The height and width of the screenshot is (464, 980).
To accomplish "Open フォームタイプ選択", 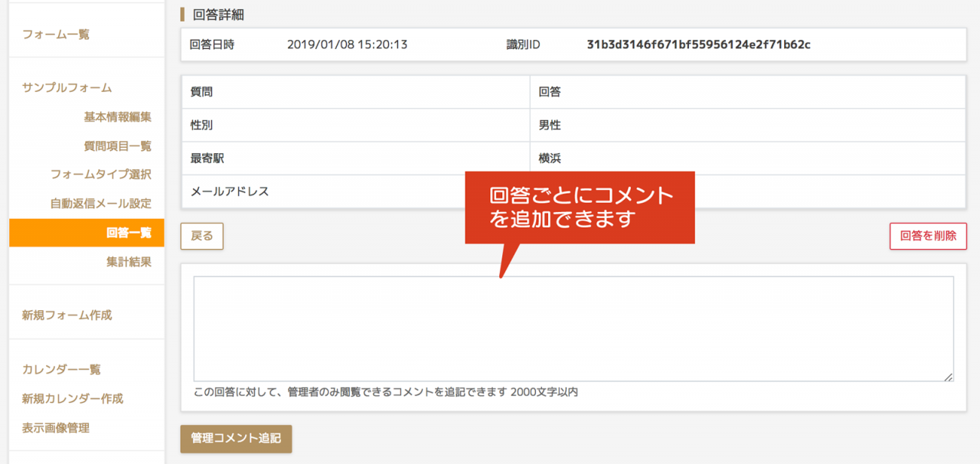I will tap(101, 175).
